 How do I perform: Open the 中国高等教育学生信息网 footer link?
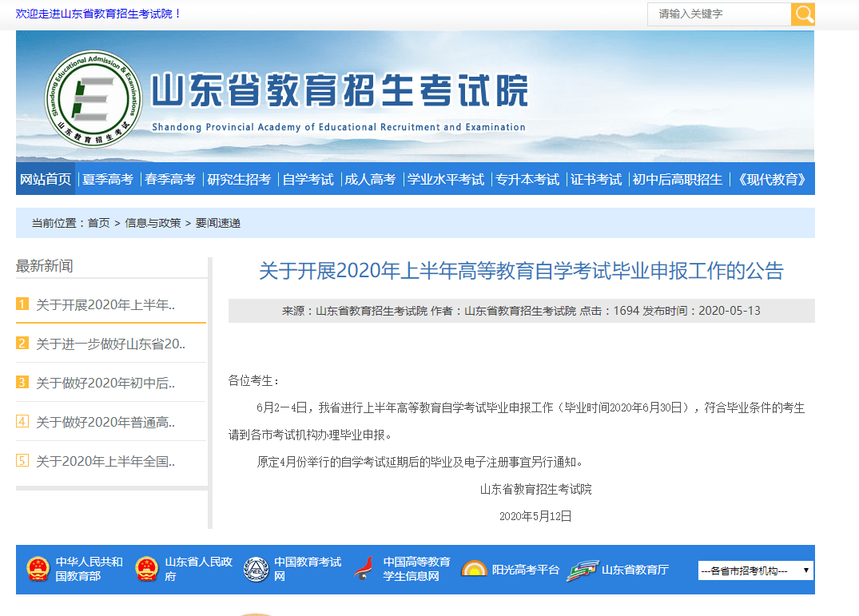(416, 569)
